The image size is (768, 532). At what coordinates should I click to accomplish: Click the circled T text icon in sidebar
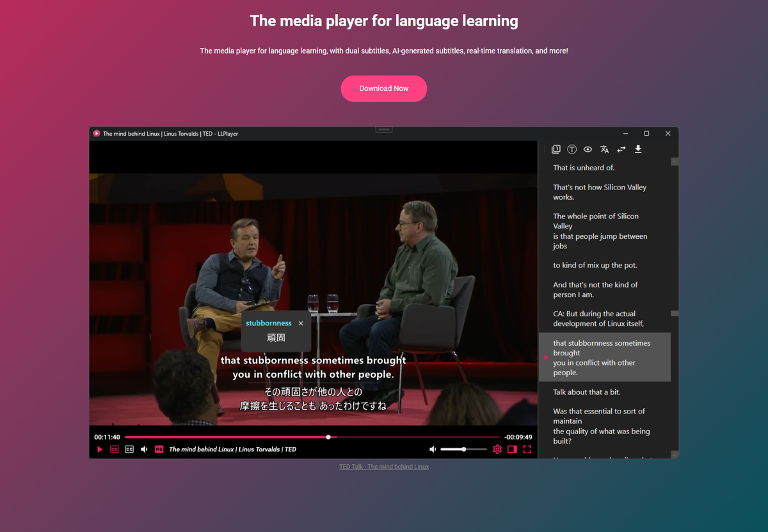click(572, 149)
